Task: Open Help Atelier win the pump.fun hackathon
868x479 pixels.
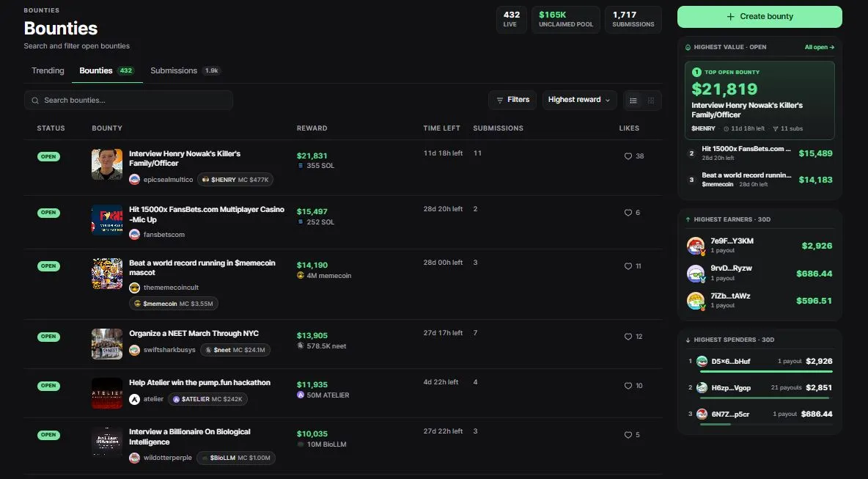Action: click(x=200, y=383)
